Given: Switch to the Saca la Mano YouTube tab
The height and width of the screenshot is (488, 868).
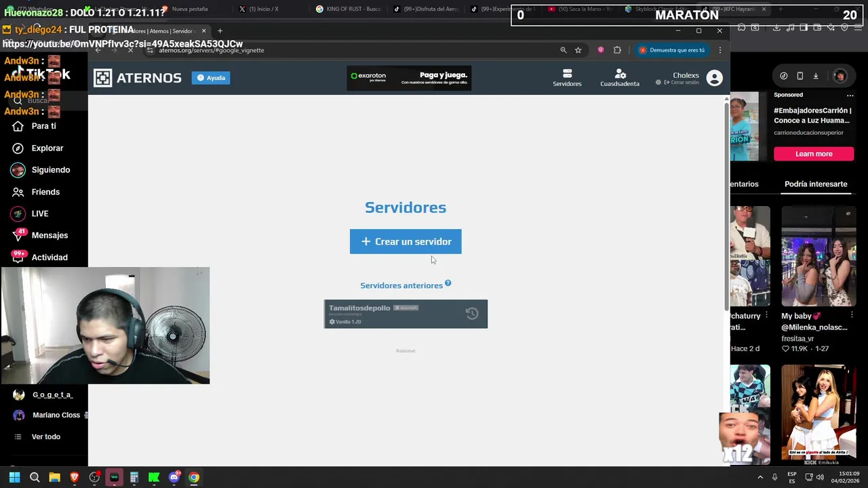Looking at the screenshot, I should [581, 9].
